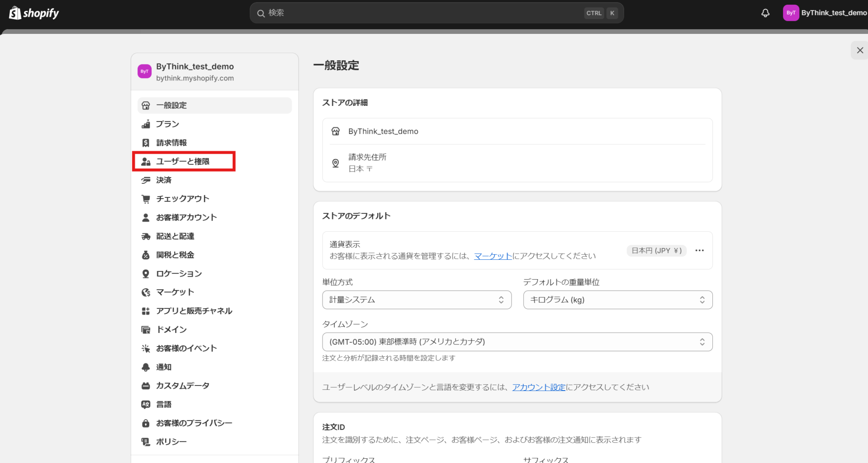The image size is (868, 463).
Task: Open 言語 settings from the sidebar
Action: click(164, 404)
